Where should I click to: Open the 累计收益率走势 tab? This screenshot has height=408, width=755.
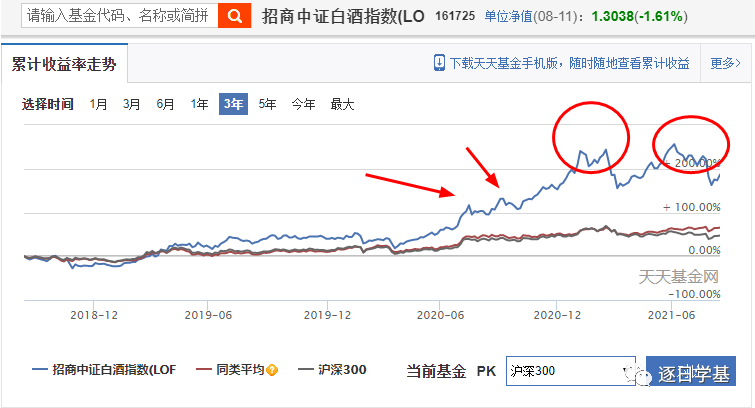point(65,64)
